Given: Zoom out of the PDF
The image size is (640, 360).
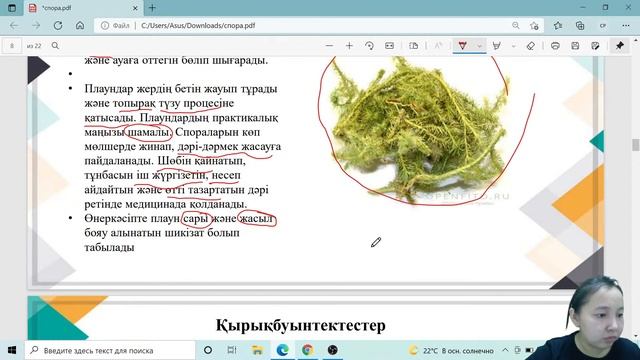Looking at the screenshot, I should [x=329, y=46].
